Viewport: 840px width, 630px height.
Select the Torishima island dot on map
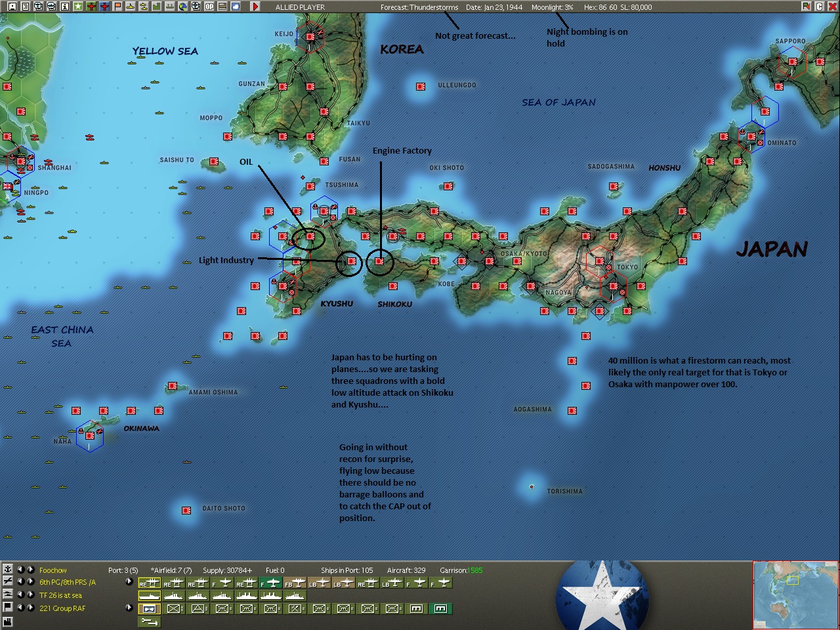[532, 487]
